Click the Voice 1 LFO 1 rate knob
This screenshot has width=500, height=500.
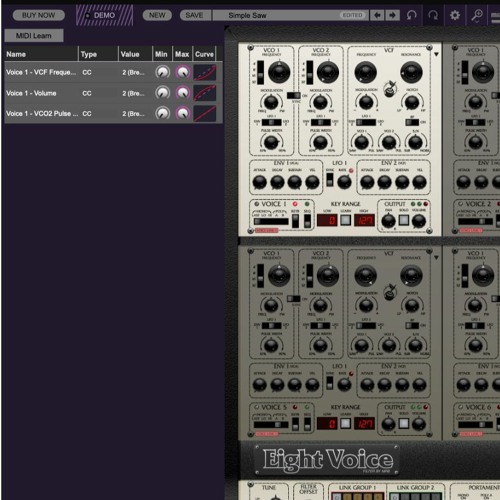344,182
